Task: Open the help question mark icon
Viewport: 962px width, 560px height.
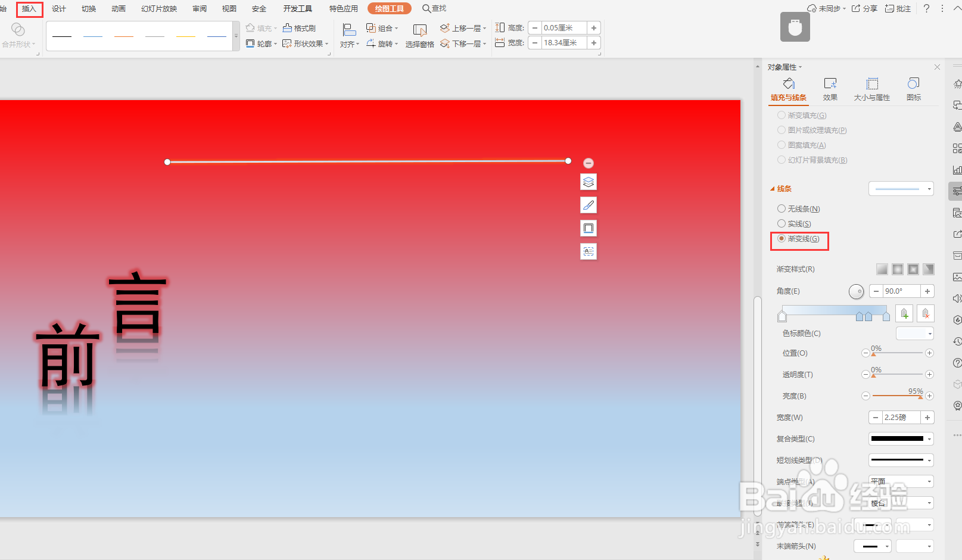Action: coord(926,8)
